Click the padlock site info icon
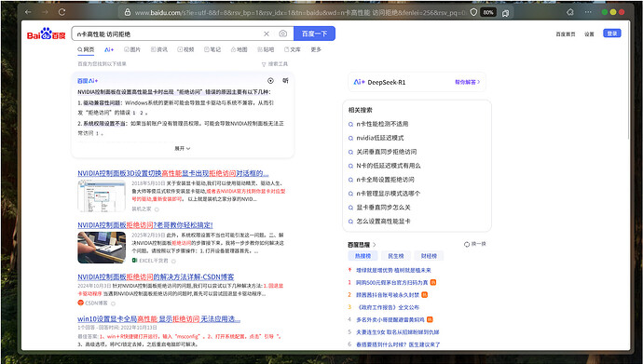 128,13
